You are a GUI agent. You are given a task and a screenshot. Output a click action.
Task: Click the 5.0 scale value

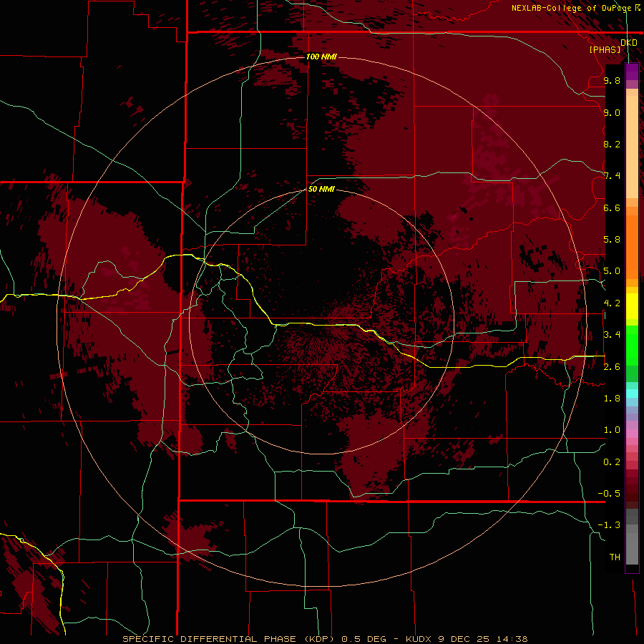(x=612, y=271)
